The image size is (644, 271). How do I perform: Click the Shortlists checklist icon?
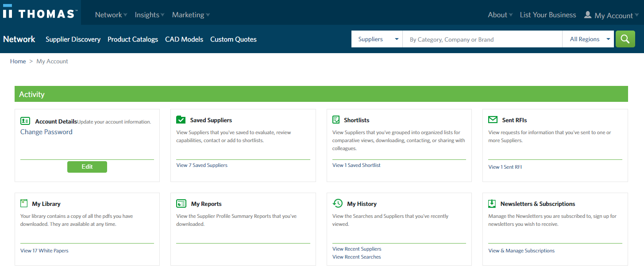click(x=336, y=120)
